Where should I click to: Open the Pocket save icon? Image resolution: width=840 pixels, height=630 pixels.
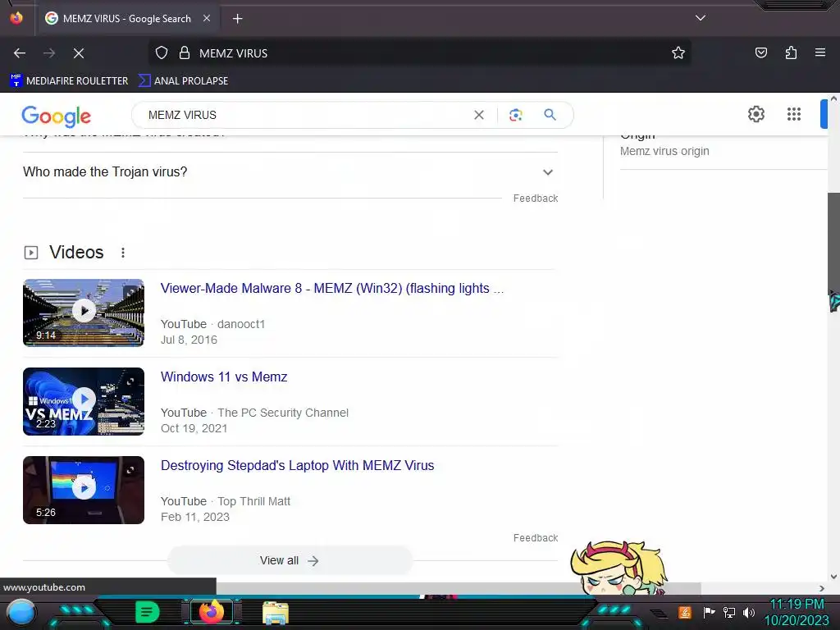(x=760, y=52)
